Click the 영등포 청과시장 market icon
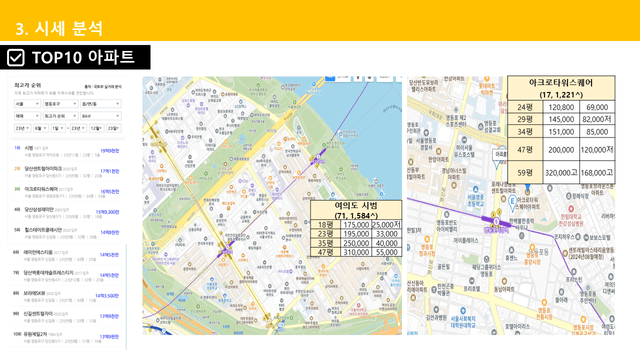640x360 pixels. coord(427,239)
